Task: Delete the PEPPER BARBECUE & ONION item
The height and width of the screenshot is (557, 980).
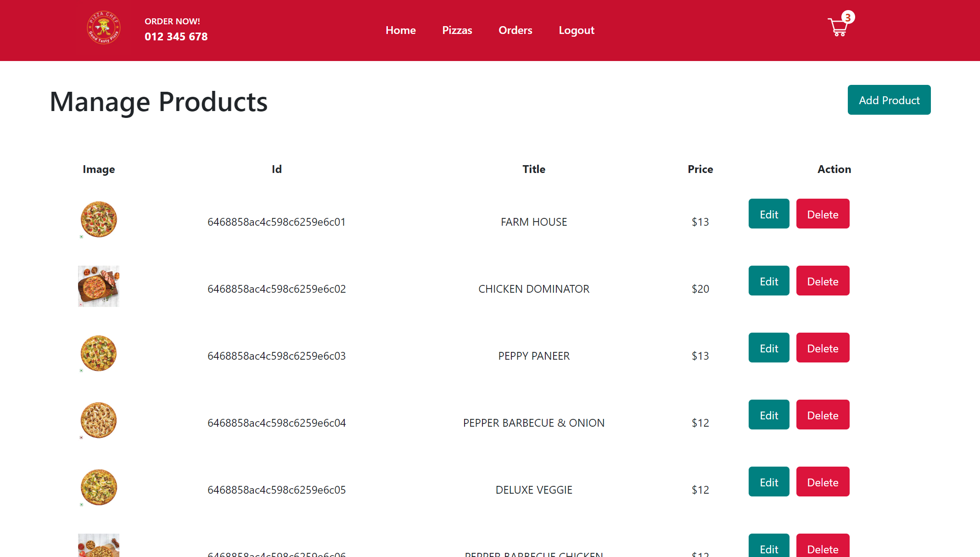Action: [823, 414]
